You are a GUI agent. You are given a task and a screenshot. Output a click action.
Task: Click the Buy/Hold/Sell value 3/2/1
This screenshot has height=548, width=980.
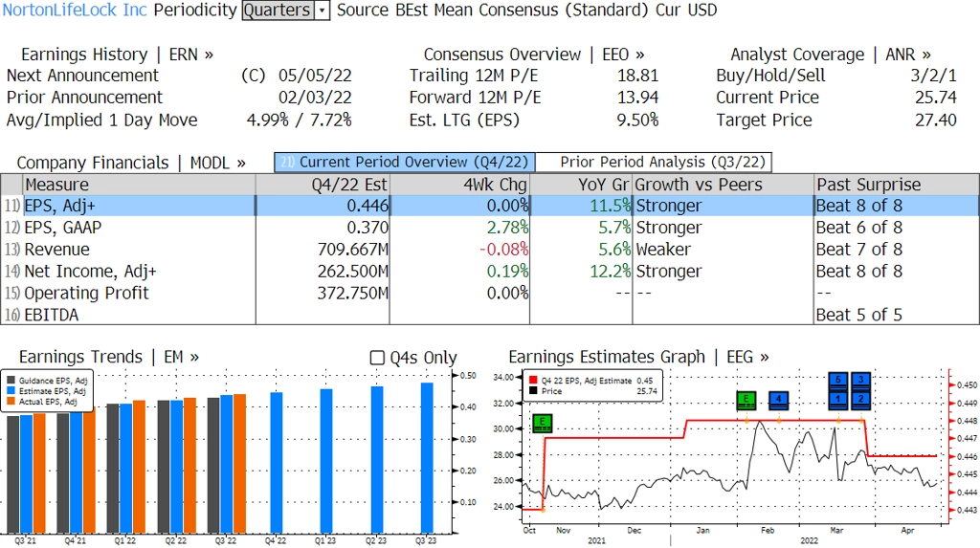coord(934,76)
